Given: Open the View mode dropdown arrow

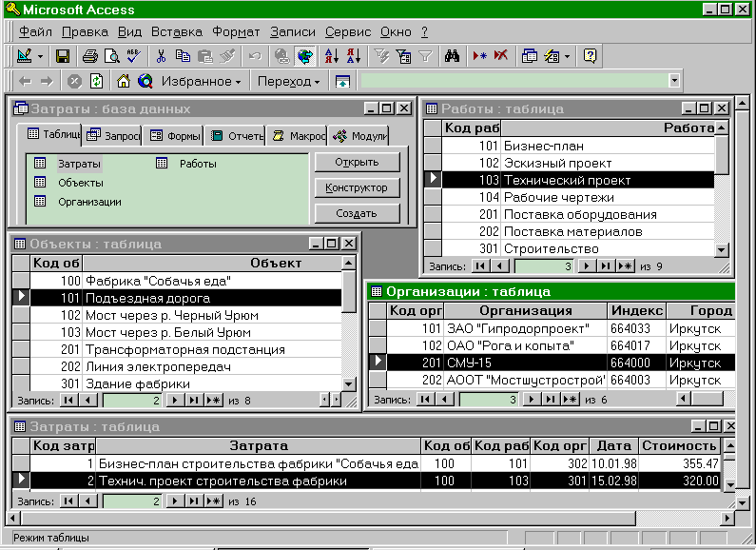Looking at the screenshot, I should pyautogui.click(x=40, y=56).
